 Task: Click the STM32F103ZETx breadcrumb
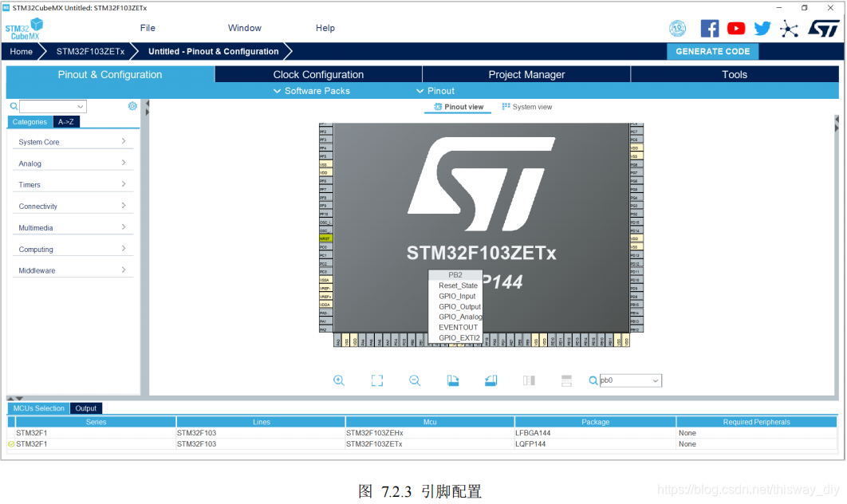[90, 51]
